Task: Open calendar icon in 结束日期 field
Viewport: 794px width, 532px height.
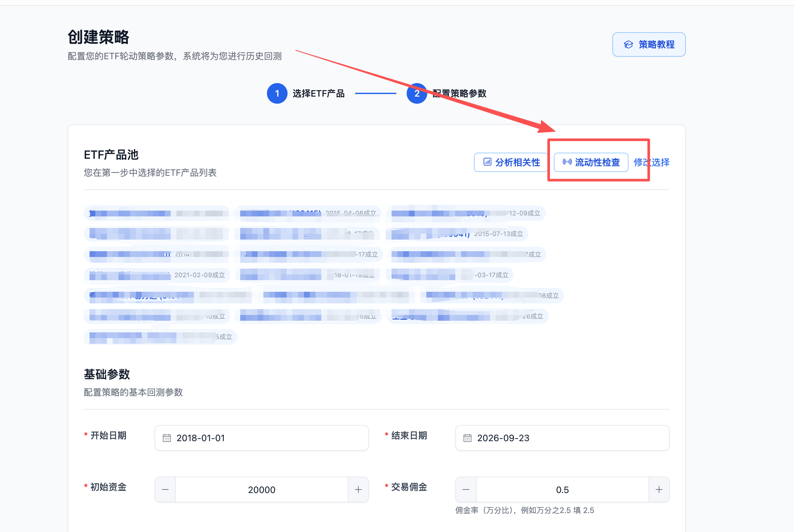Action: [468, 438]
